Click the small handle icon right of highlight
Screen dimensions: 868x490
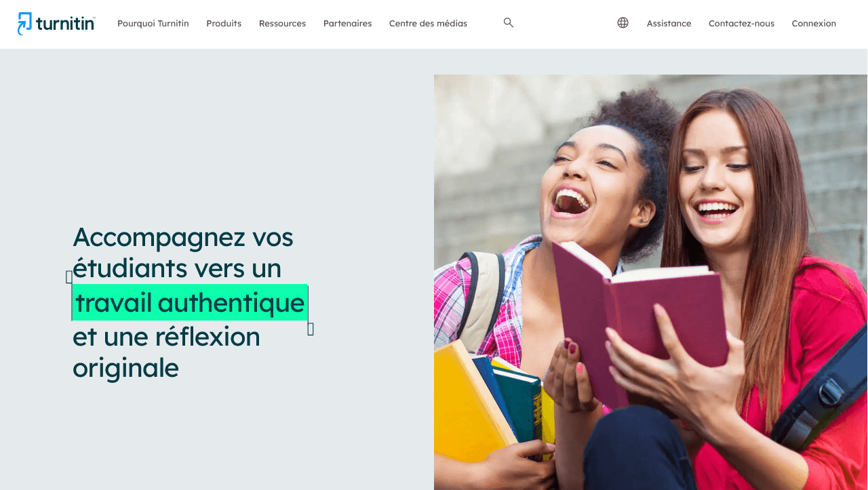click(311, 329)
